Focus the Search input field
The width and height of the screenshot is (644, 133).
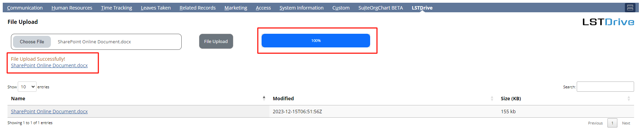coord(605,87)
